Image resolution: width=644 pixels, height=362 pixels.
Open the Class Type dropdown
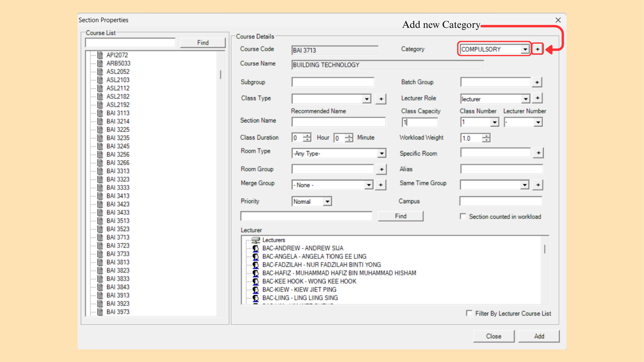coord(367,99)
